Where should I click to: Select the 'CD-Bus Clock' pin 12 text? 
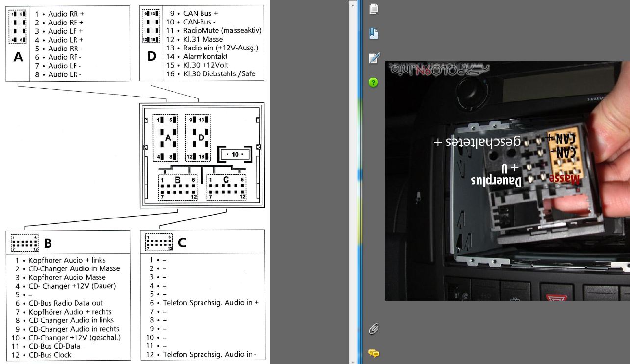[50, 355]
